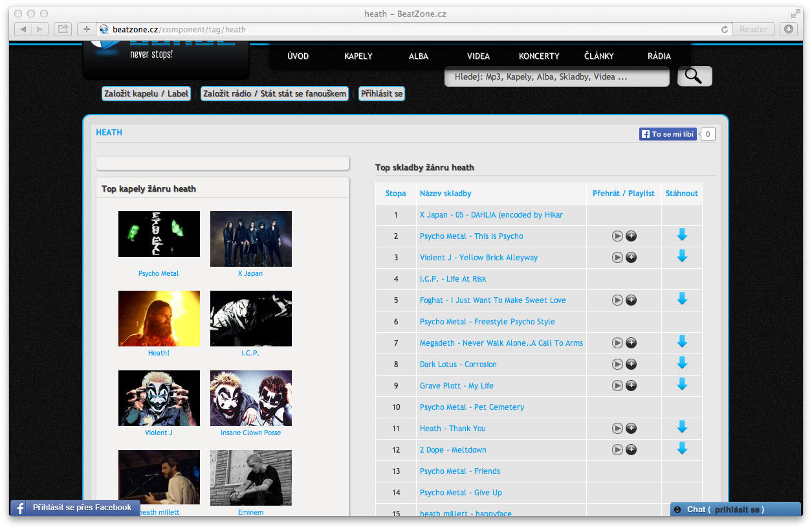Viewport: 812px width, 529px height.
Task: Download Grave Plott - My Life
Action: pyautogui.click(x=682, y=385)
